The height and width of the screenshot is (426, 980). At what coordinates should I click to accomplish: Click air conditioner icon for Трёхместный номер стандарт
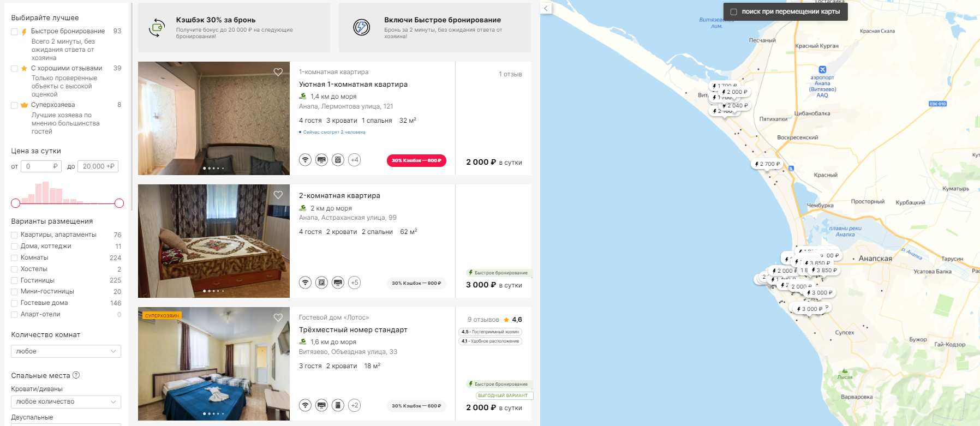[322, 405]
